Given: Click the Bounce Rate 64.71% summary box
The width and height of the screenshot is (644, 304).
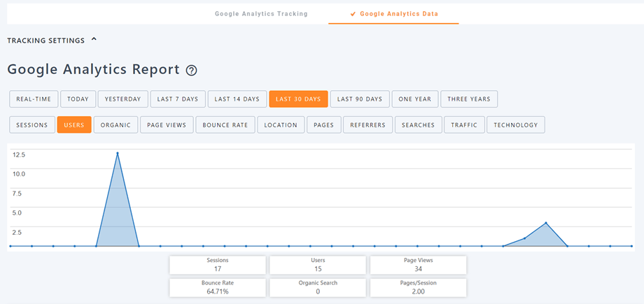Looking at the screenshot, I should click(218, 287).
